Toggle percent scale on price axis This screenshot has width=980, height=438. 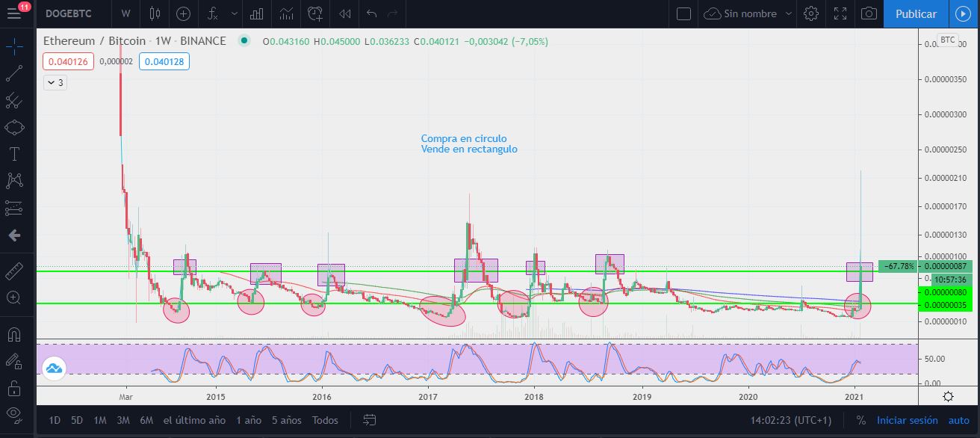click(x=861, y=420)
